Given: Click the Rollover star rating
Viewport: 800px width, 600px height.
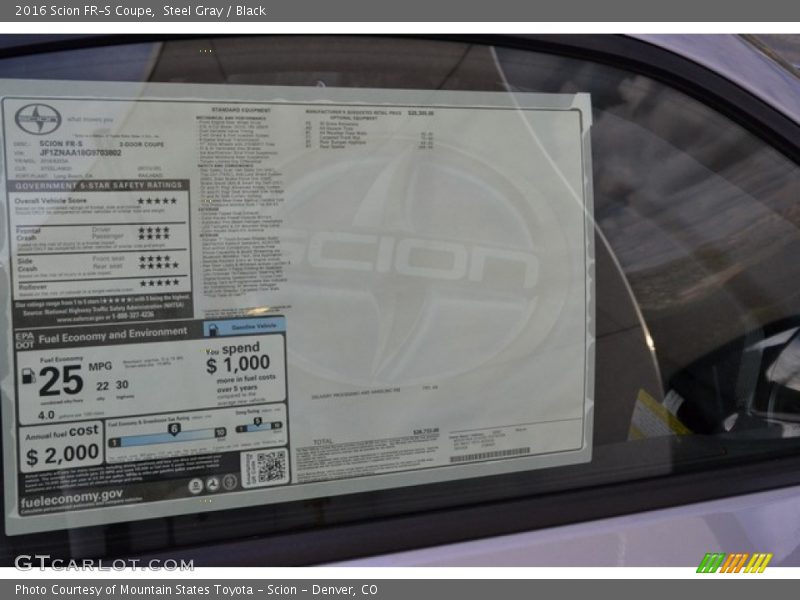Looking at the screenshot, I should pyautogui.click(x=160, y=283).
